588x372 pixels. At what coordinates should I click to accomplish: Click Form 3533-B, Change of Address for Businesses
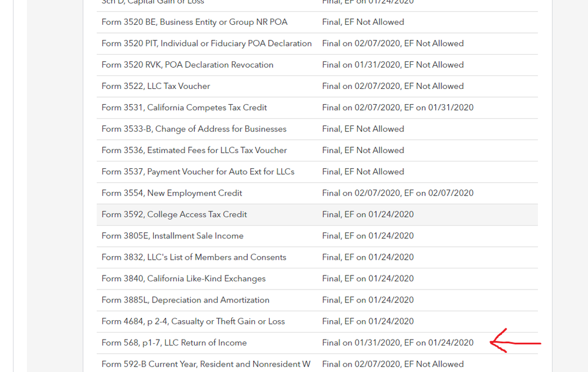[x=194, y=129]
